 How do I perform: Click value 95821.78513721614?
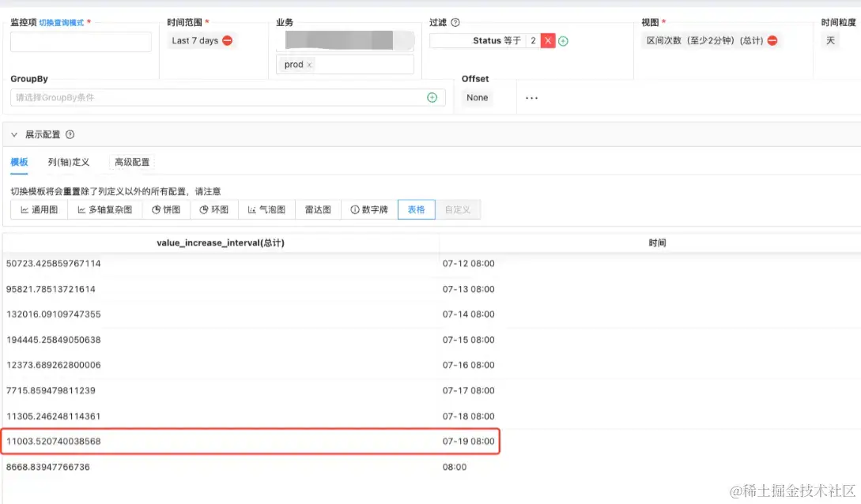coord(51,289)
